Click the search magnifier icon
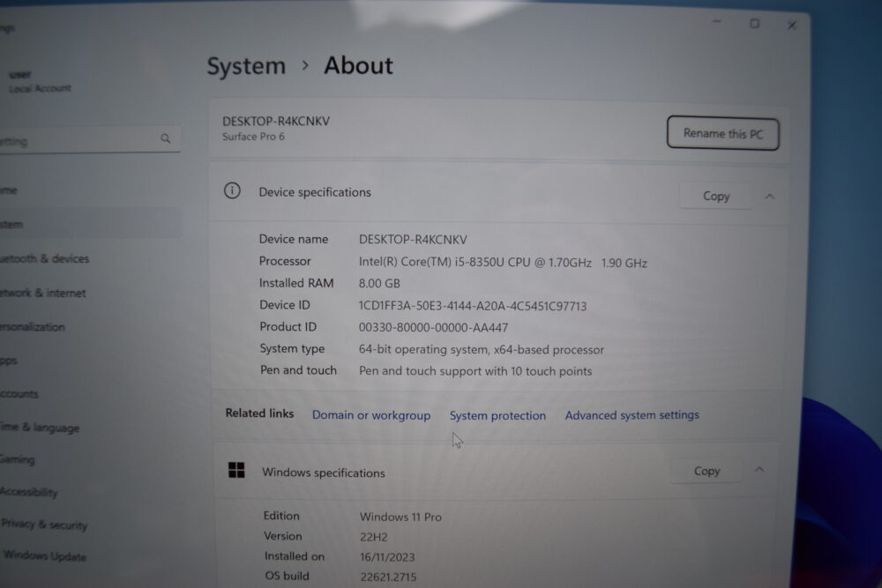Screen dimensions: 882x588 (x=166, y=138)
